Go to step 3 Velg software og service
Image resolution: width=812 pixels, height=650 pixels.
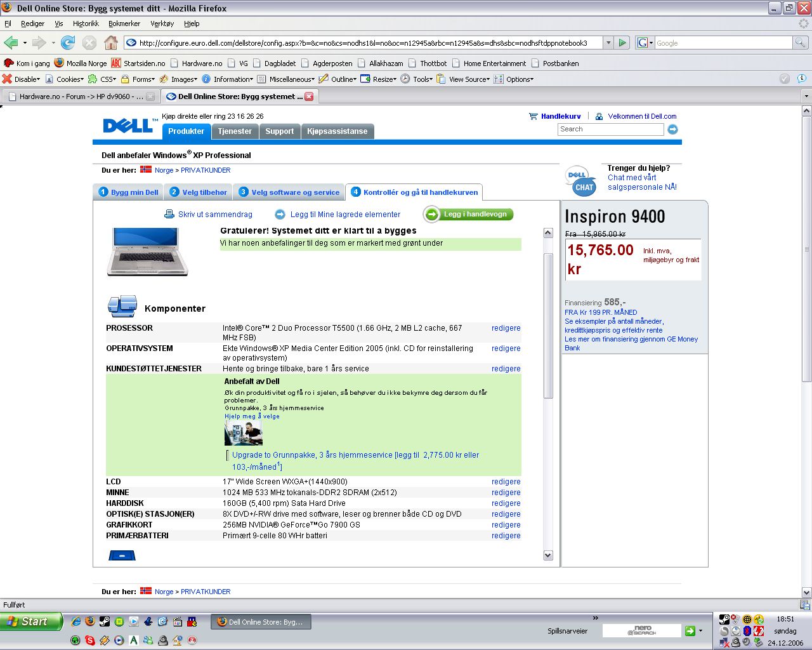tap(289, 192)
